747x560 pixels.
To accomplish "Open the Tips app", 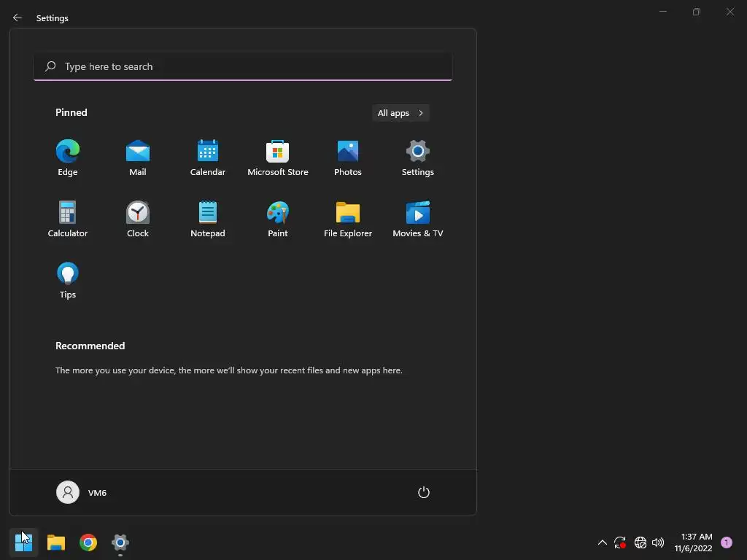I will (68, 281).
